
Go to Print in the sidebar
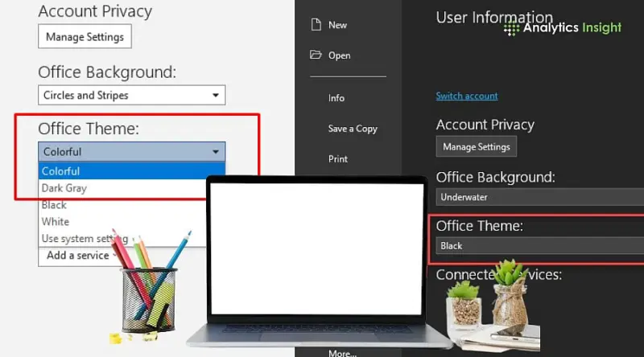(338, 159)
